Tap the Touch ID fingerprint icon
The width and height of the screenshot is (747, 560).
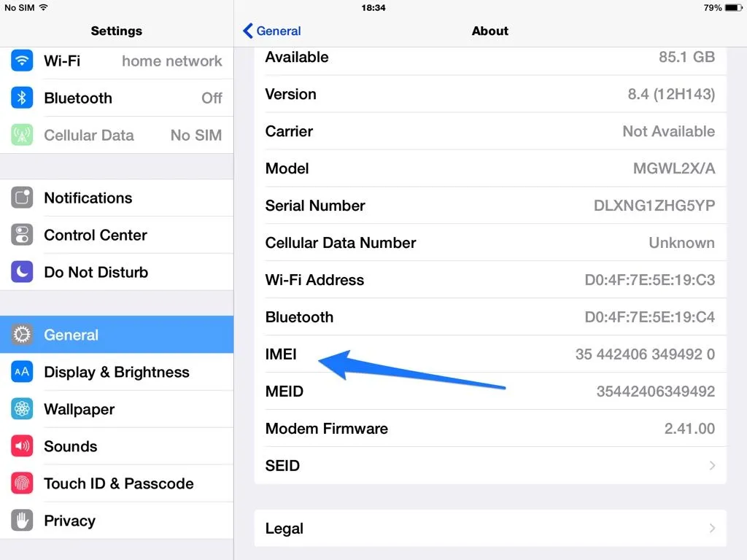tap(22, 484)
